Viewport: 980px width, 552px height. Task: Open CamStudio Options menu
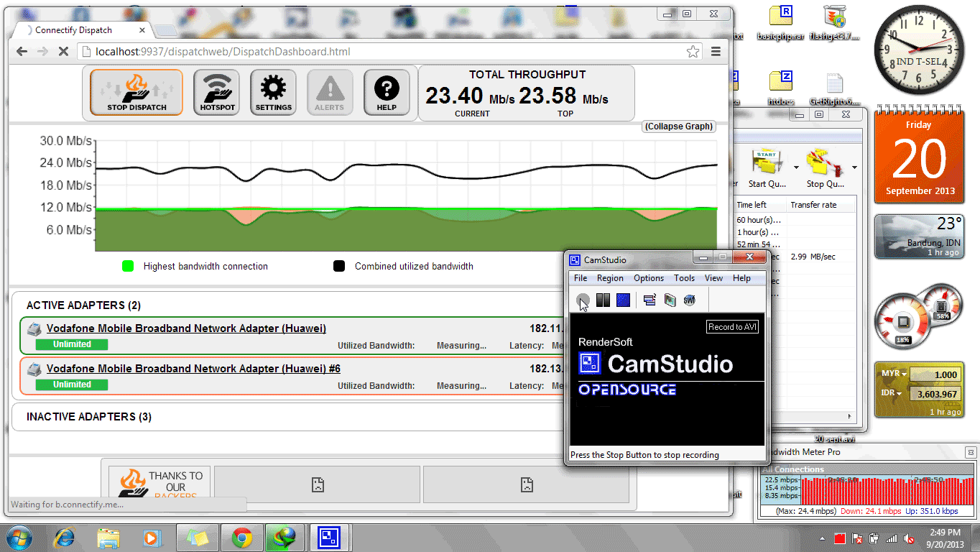tap(649, 278)
